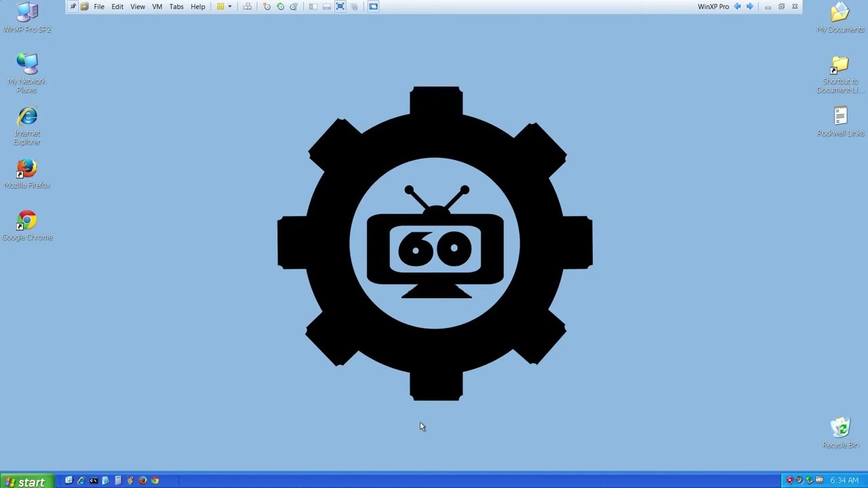Image resolution: width=868 pixels, height=488 pixels.
Task: Switch to Unity mode icon
Action: click(x=355, y=7)
